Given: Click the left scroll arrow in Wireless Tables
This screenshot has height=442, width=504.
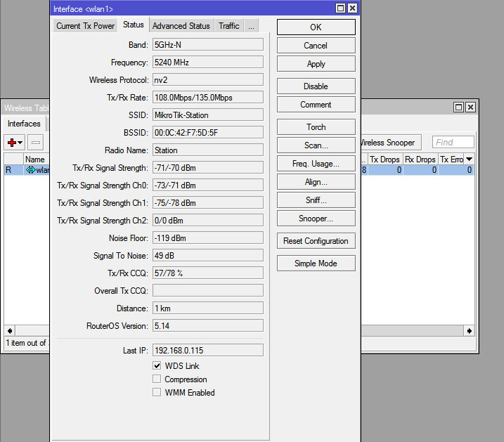Looking at the screenshot, I should tap(9, 330).
